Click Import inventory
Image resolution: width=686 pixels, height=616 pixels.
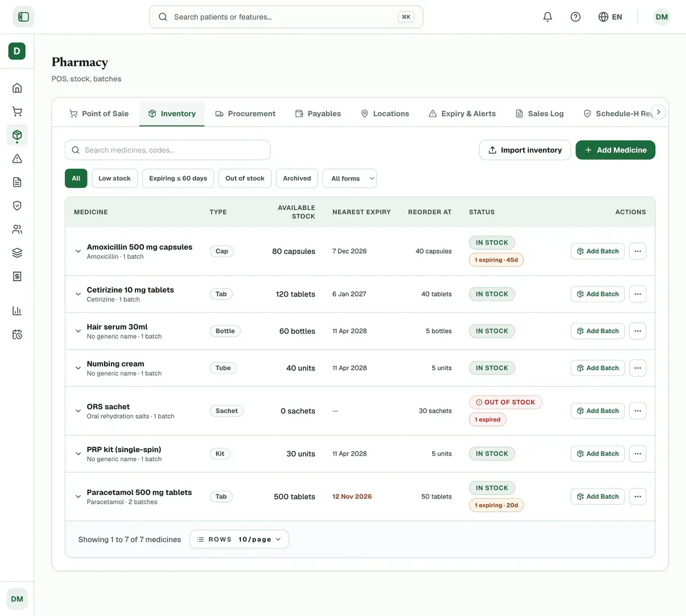[525, 150]
